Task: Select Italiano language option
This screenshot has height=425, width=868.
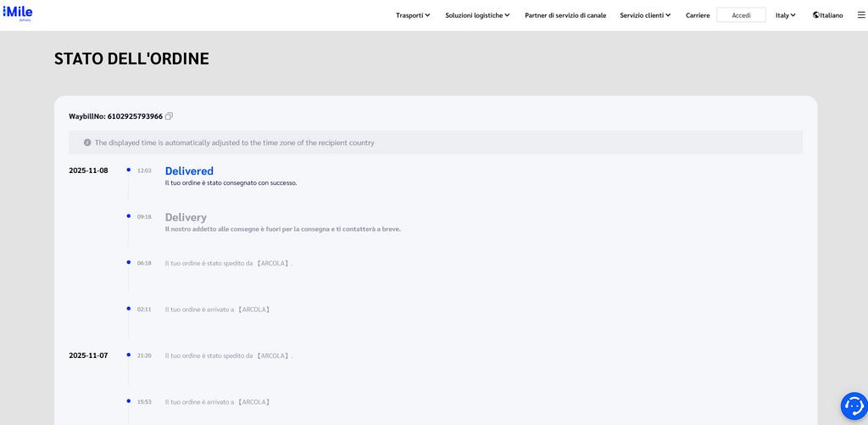Action: click(832, 15)
